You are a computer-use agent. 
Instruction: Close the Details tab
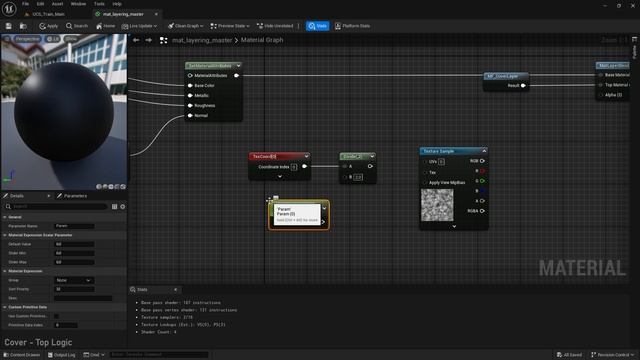point(49,196)
